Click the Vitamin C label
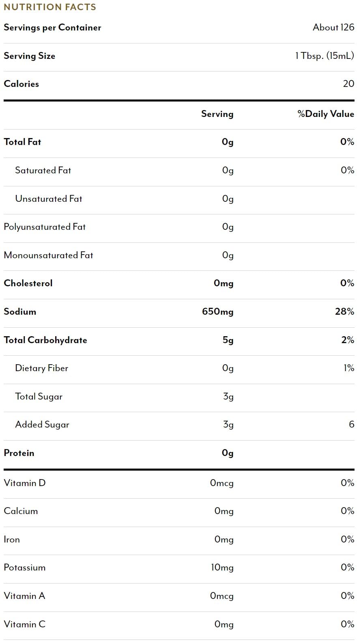The image size is (361, 644). (25, 624)
